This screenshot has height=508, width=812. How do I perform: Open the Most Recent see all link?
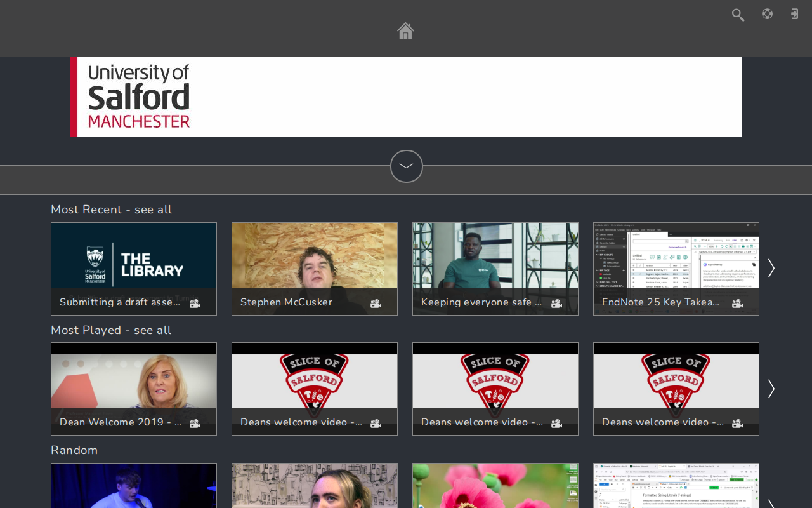[111, 210]
